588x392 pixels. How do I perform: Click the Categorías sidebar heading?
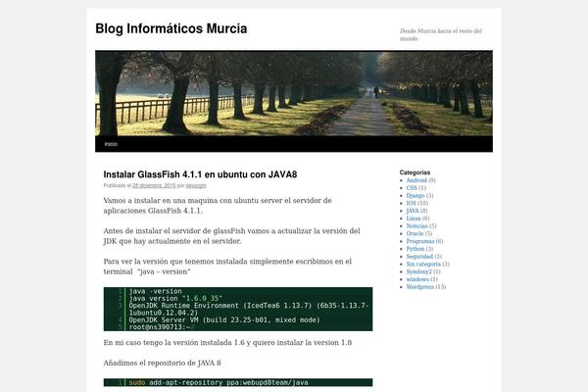pos(415,172)
